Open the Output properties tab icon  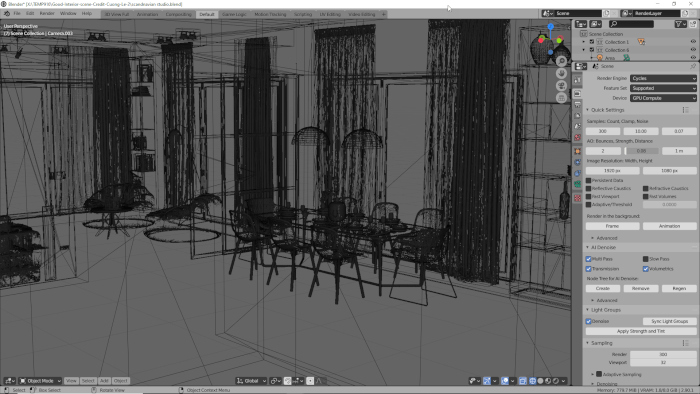click(x=577, y=105)
